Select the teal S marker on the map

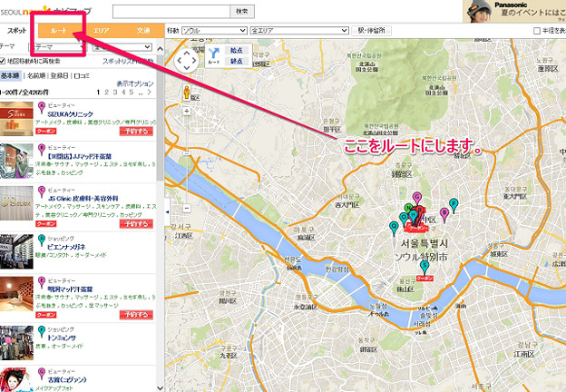(x=424, y=268)
